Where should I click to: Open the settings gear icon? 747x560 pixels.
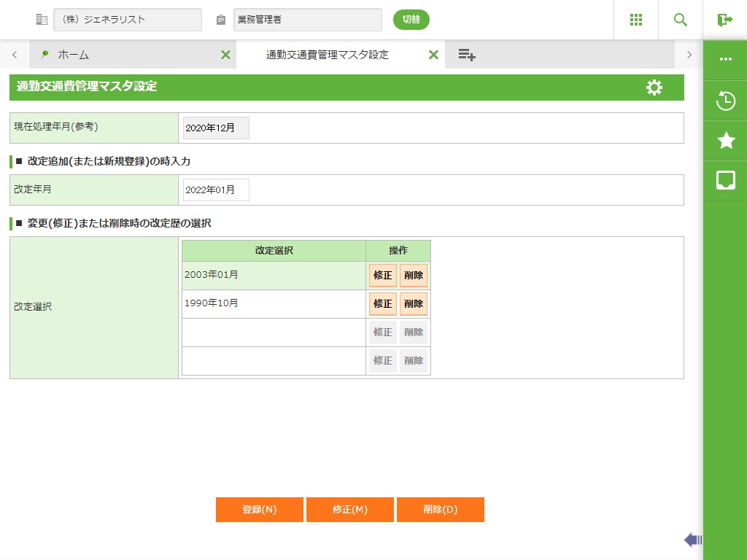(x=654, y=87)
